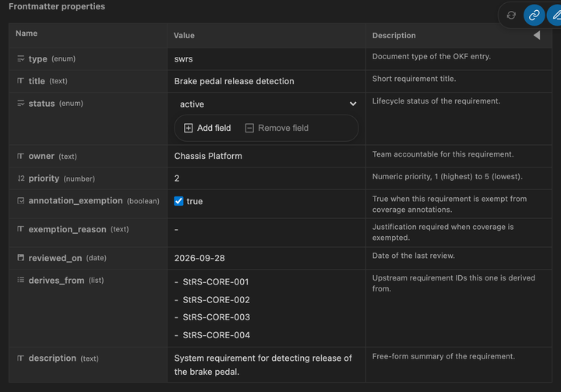
Task: Click the status property name
Action: click(41, 104)
